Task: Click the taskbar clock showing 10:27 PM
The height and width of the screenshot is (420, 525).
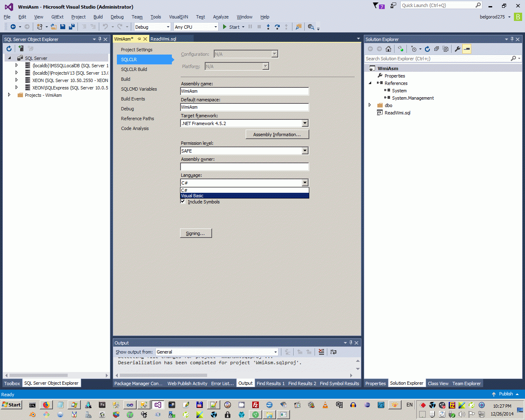Action: coord(502,406)
